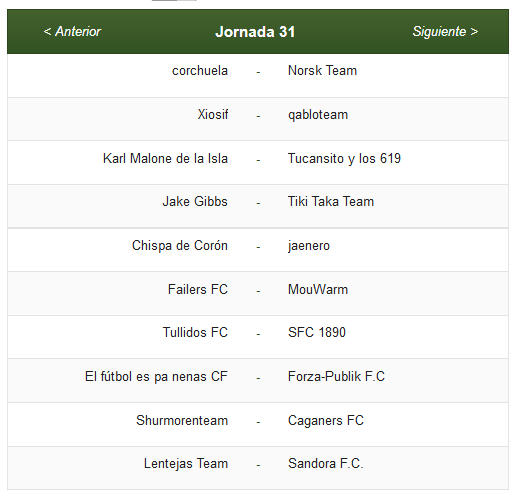The height and width of the screenshot is (496, 512).
Task: Select team Xiosif
Action: tap(213, 114)
